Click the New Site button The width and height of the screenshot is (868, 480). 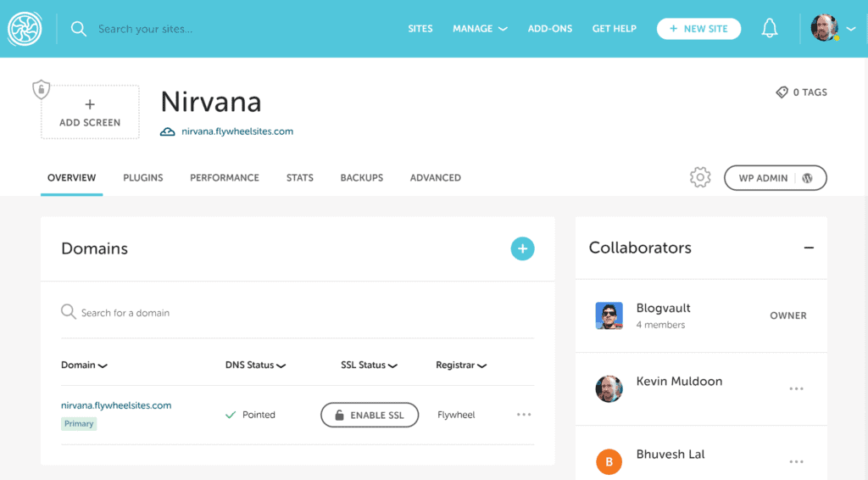pos(698,29)
